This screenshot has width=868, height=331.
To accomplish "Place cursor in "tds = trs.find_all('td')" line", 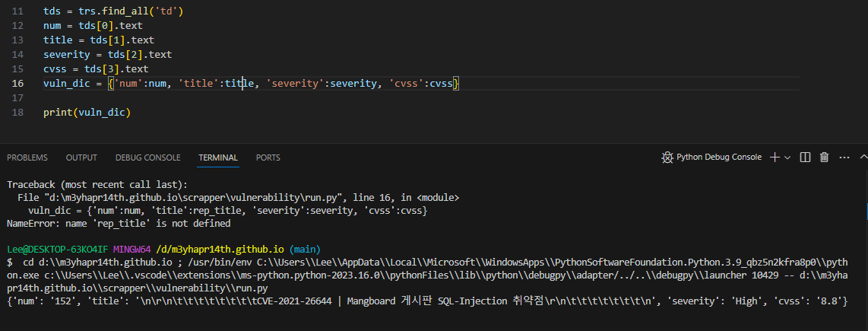I will [113, 11].
